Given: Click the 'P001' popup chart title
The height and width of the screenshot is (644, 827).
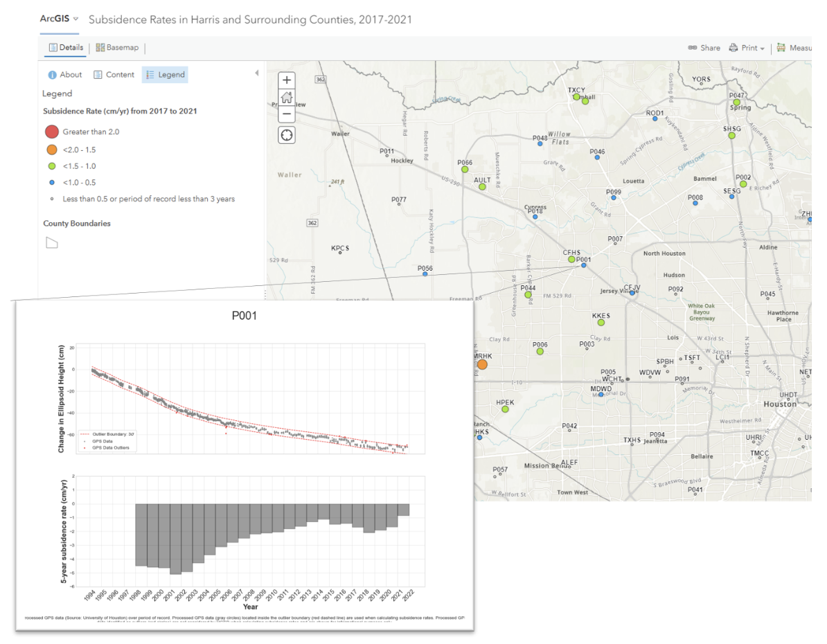Looking at the screenshot, I should [x=244, y=316].
